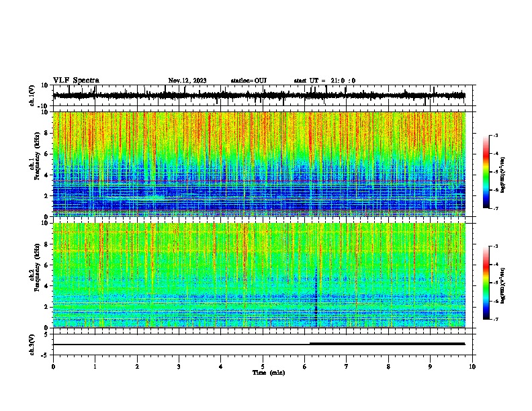Click the ch.3 line's step near 6 minutes

pos(310,344)
